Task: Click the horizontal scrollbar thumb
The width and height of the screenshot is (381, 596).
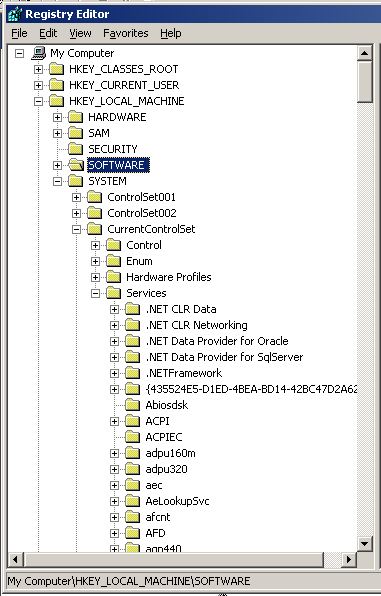Action: pyautogui.click(x=173, y=559)
